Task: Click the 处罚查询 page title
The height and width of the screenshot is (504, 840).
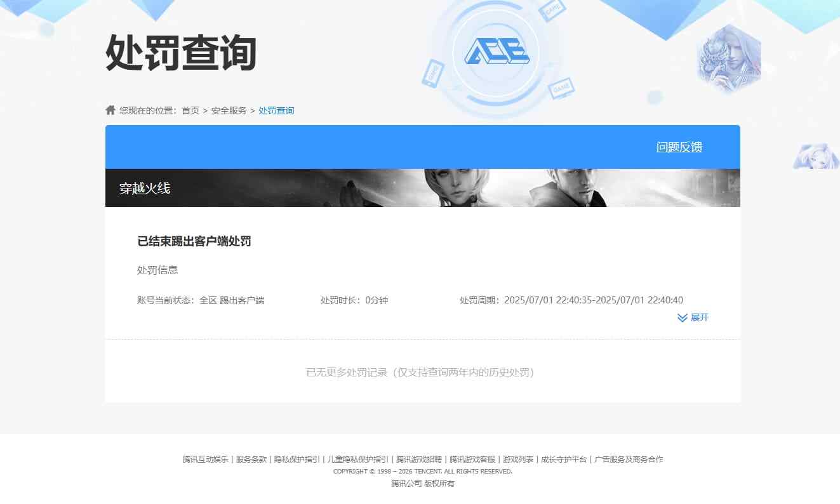Action: (181, 53)
